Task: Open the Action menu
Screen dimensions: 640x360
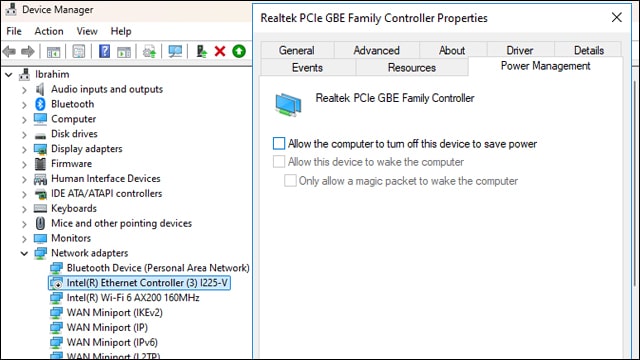Action: pos(49,31)
